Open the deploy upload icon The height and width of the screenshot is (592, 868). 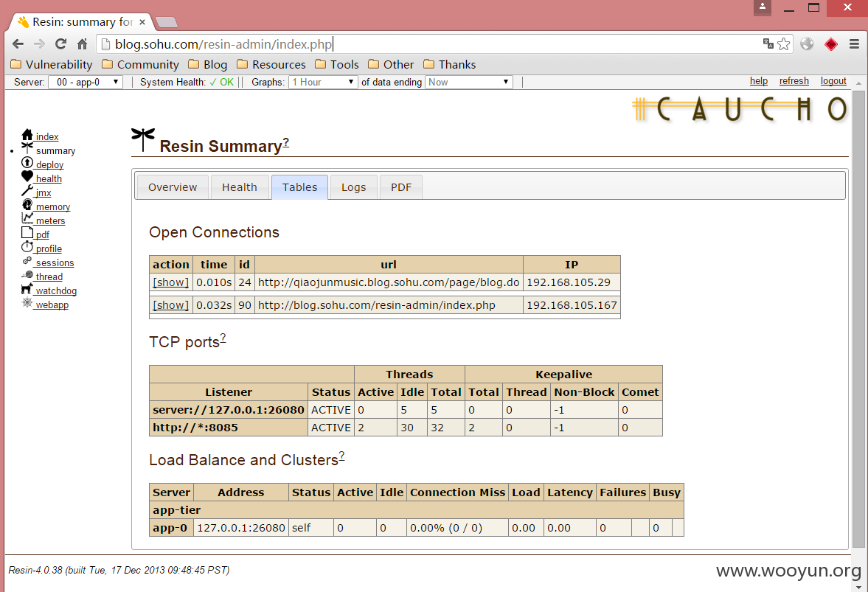pos(27,162)
